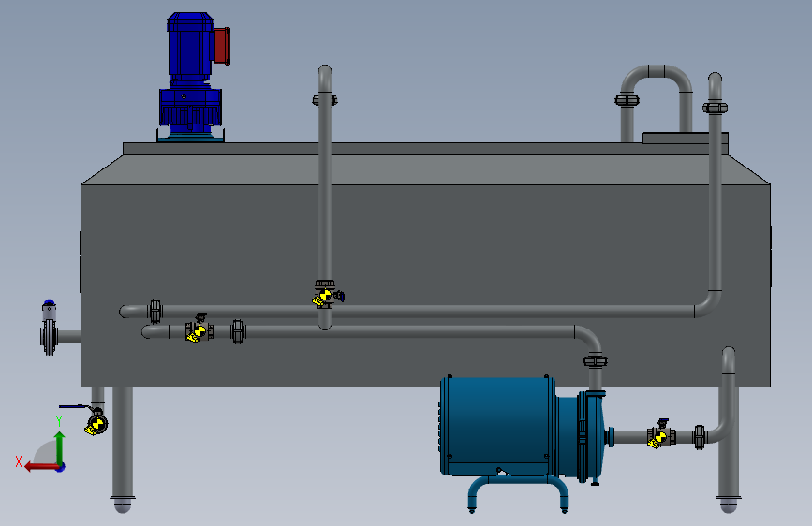
Task: Click the "Y" label of the axis triad
Action: tap(59, 421)
